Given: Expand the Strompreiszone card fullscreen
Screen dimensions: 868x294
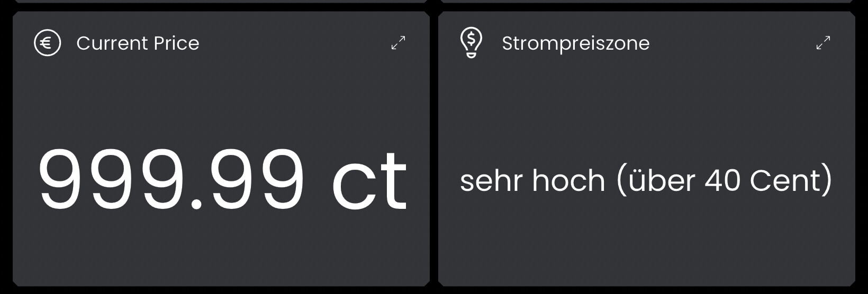Looking at the screenshot, I should (823, 43).
